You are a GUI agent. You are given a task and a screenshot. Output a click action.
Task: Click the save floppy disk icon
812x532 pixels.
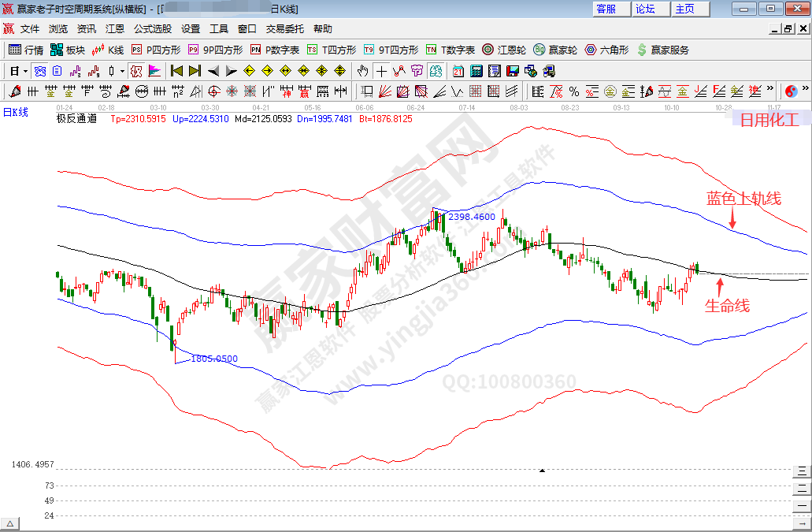point(513,70)
